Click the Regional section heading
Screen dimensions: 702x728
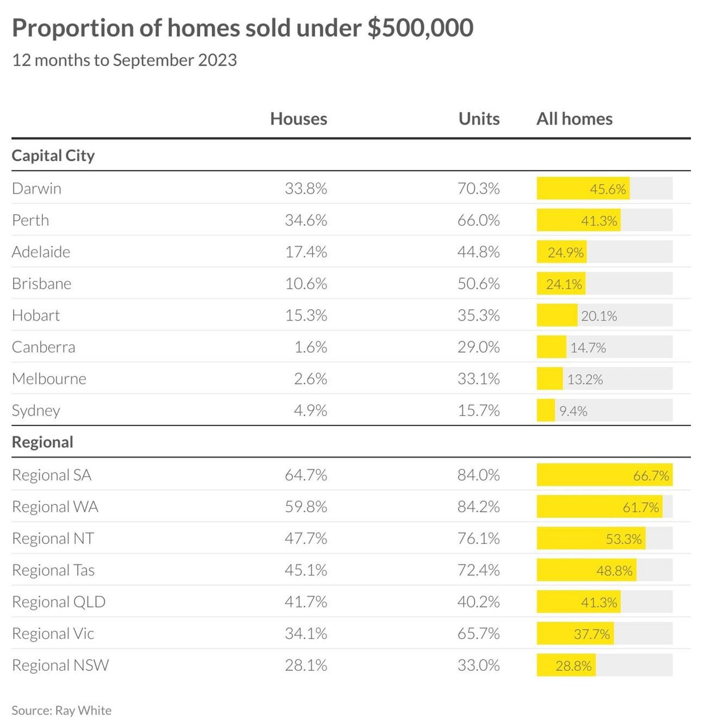pos(42,442)
